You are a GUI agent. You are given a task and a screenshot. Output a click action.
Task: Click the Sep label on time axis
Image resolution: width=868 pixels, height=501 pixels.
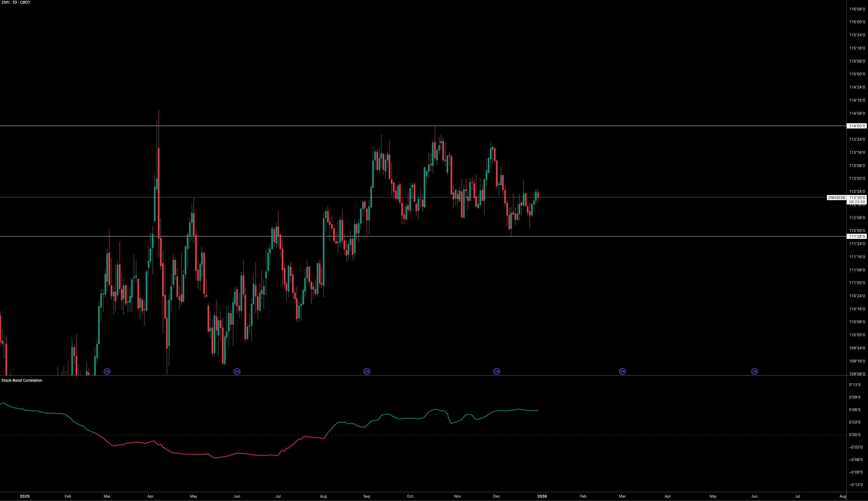click(x=367, y=496)
